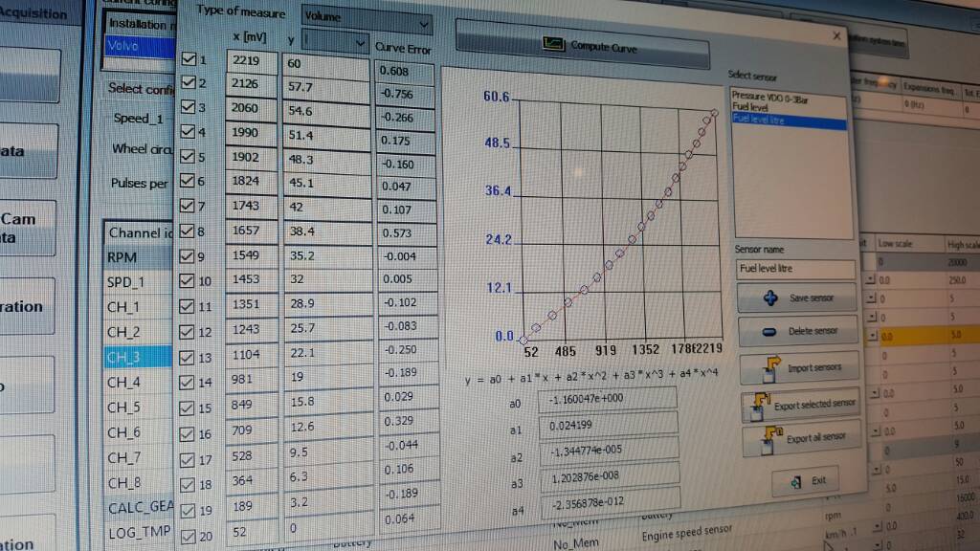Edit the Sensor name field
Image resolution: width=980 pixels, height=551 pixels.
tap(795, 269)
